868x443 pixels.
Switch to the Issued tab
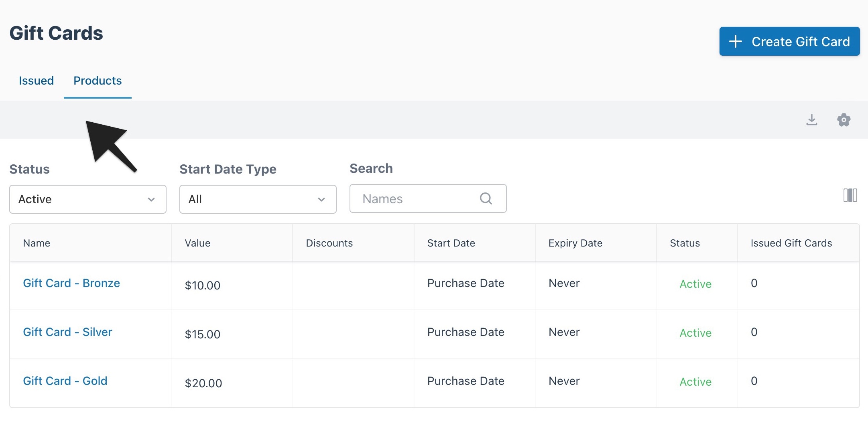tap(36, 81)
